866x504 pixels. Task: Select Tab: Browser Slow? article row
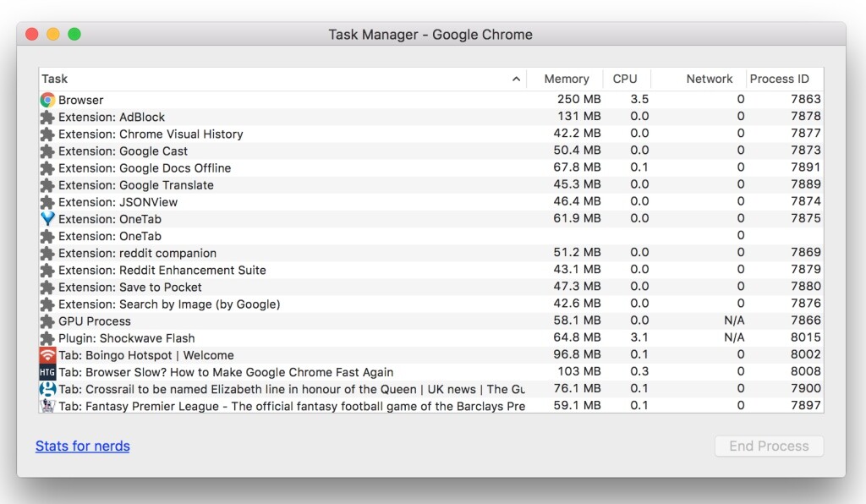coord(430,372)
